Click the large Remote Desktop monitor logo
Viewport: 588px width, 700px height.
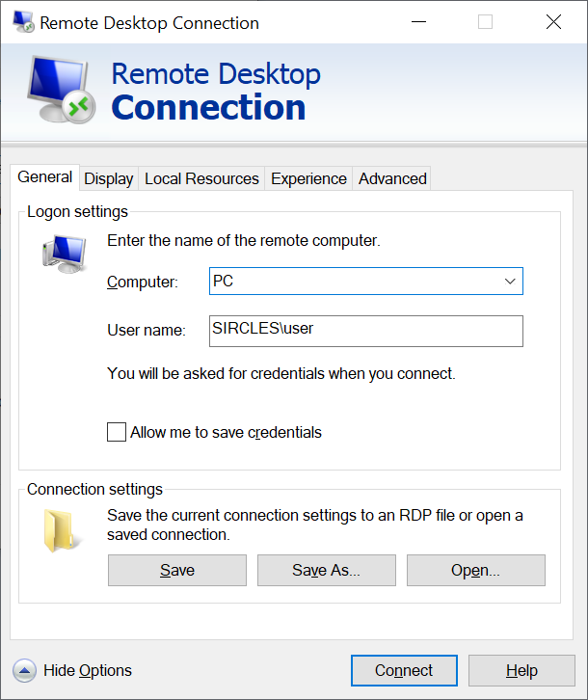point(61,90)
